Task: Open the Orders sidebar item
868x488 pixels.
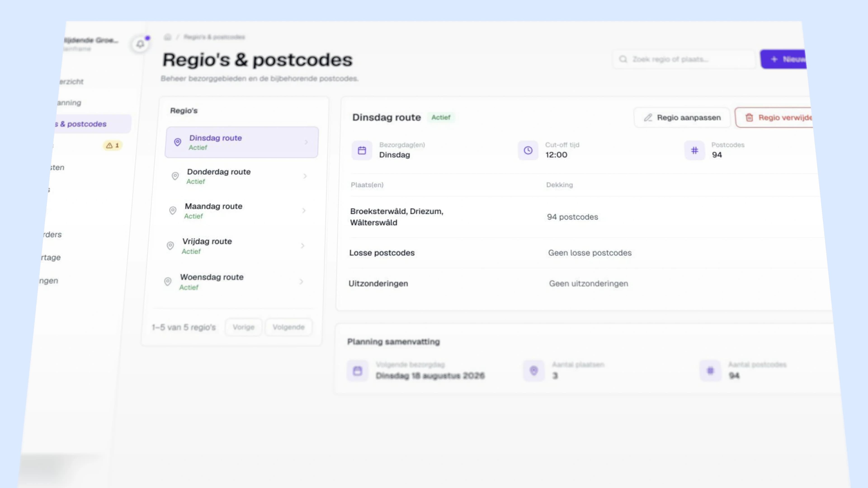Action: click(x=52, y=235)
